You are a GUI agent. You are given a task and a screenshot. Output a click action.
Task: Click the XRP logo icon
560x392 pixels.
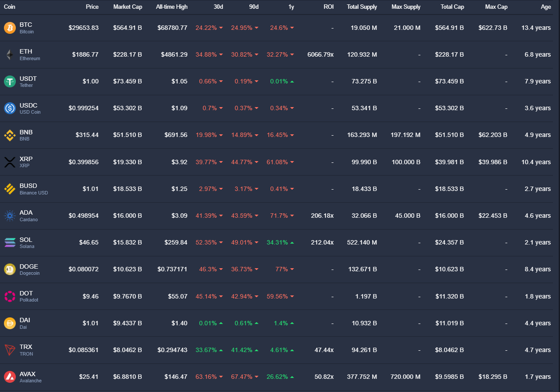point(10,162)
